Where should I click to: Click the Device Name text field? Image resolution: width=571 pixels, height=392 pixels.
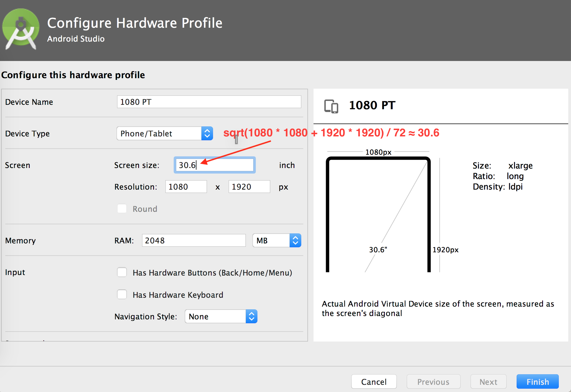click(209, 102)
